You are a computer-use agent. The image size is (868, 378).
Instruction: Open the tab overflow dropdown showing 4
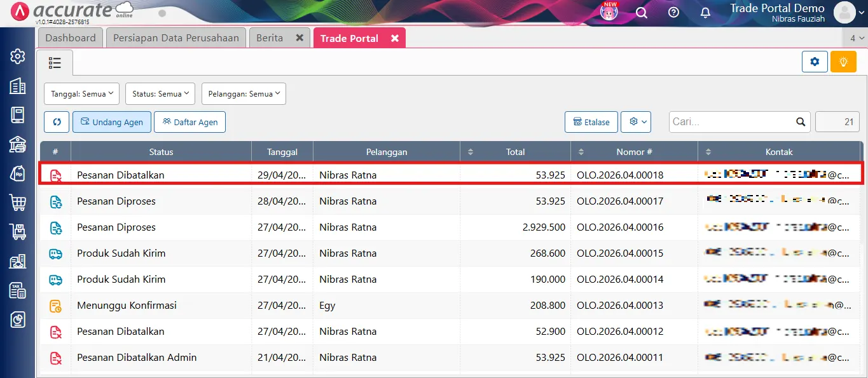coord(857,38)
